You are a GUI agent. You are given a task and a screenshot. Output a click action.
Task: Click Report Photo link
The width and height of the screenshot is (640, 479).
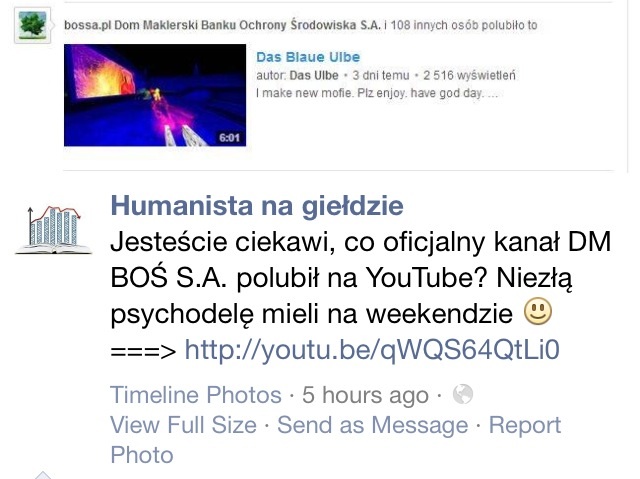tap(336, 440)
